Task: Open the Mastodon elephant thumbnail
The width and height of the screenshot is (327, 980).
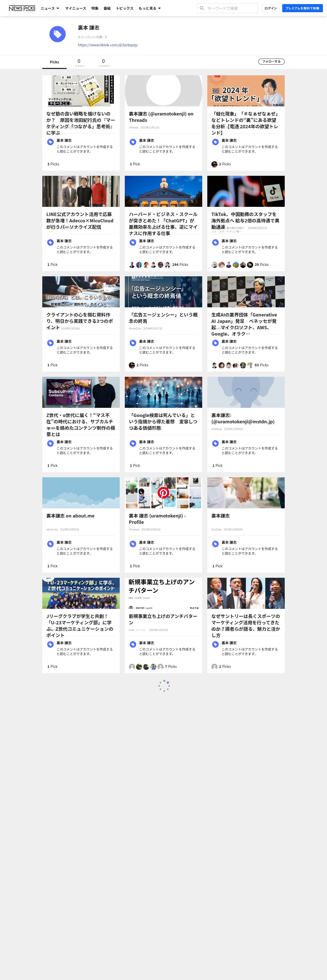Action: pyautogui.click(x=246, y=392)
